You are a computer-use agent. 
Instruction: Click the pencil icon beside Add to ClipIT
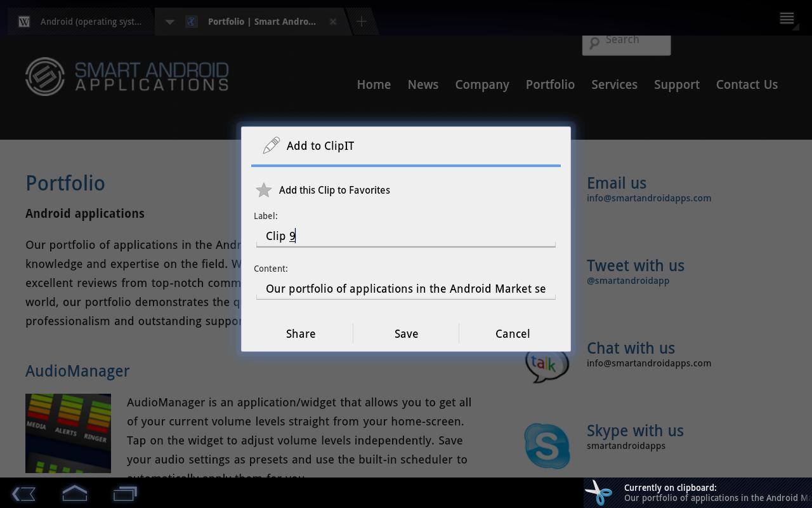[x=271, y=145]
